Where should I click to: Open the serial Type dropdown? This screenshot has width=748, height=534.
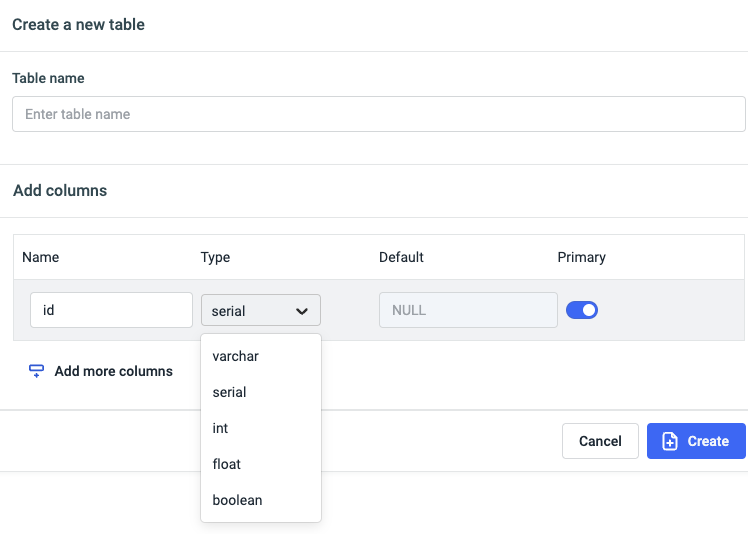point(260,310)
